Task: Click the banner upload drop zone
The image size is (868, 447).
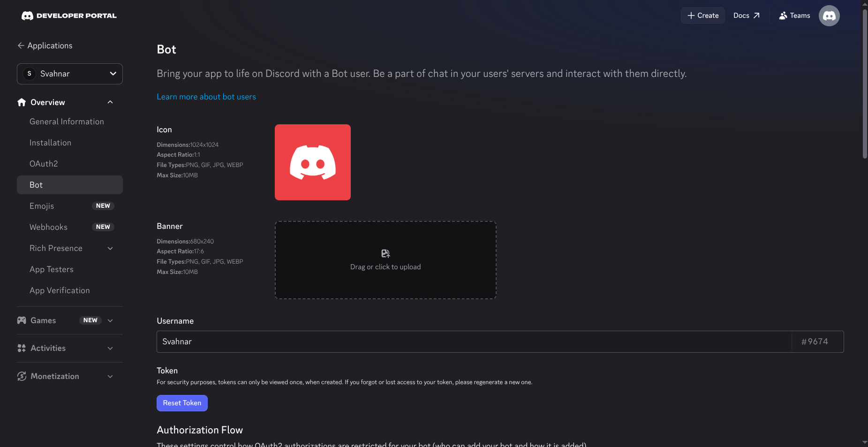Action: pos(385,260)
